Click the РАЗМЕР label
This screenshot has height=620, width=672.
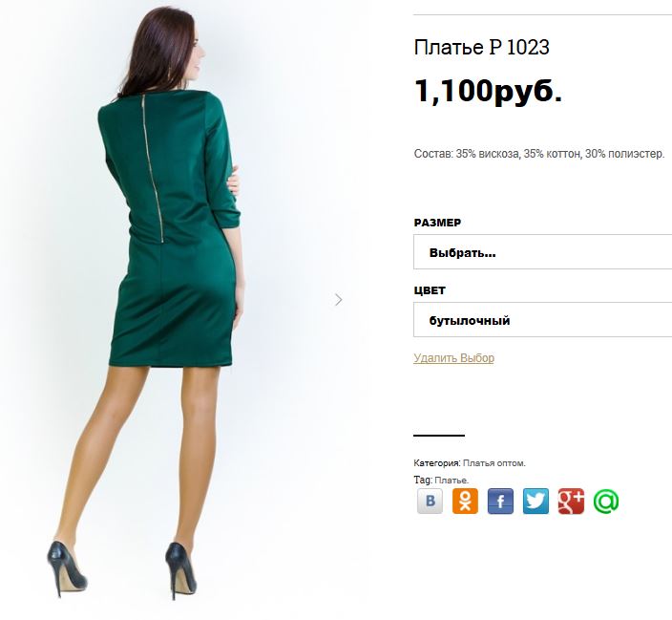point(437,223)
